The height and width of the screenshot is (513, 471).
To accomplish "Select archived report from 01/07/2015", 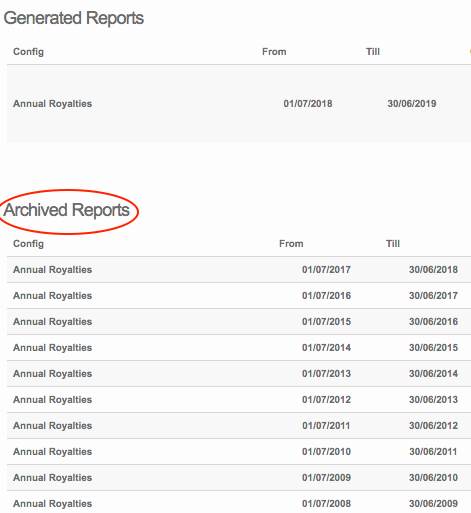I will tap(239, 322).
